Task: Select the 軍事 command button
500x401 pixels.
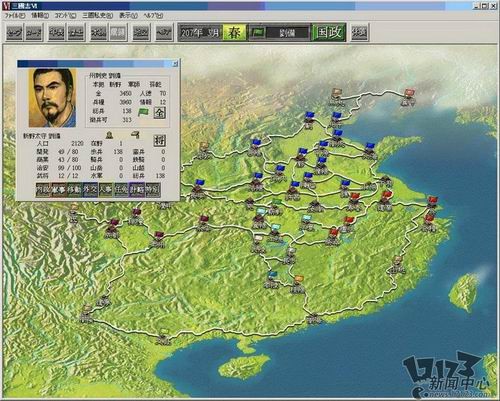Action: [x=59, y=190]
